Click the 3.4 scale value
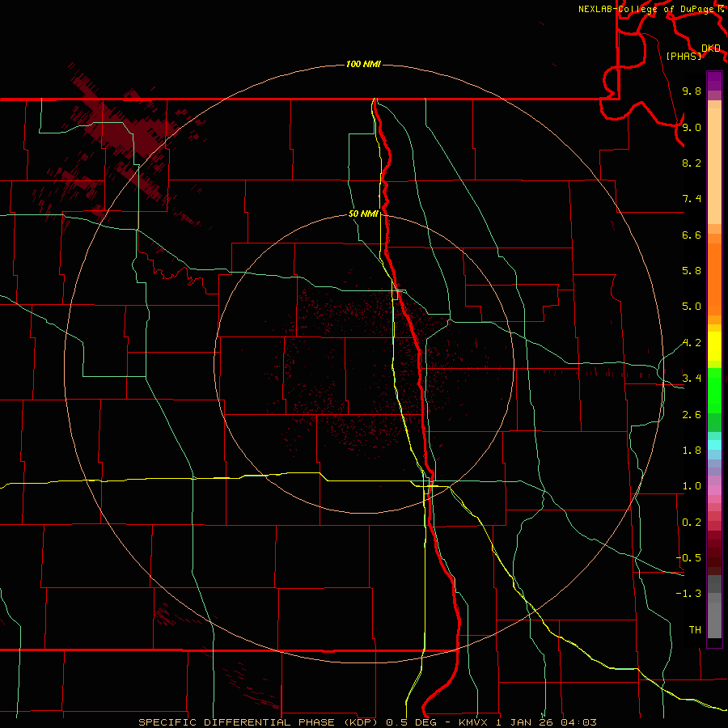The image size is (728, 728). coord(692,379)
